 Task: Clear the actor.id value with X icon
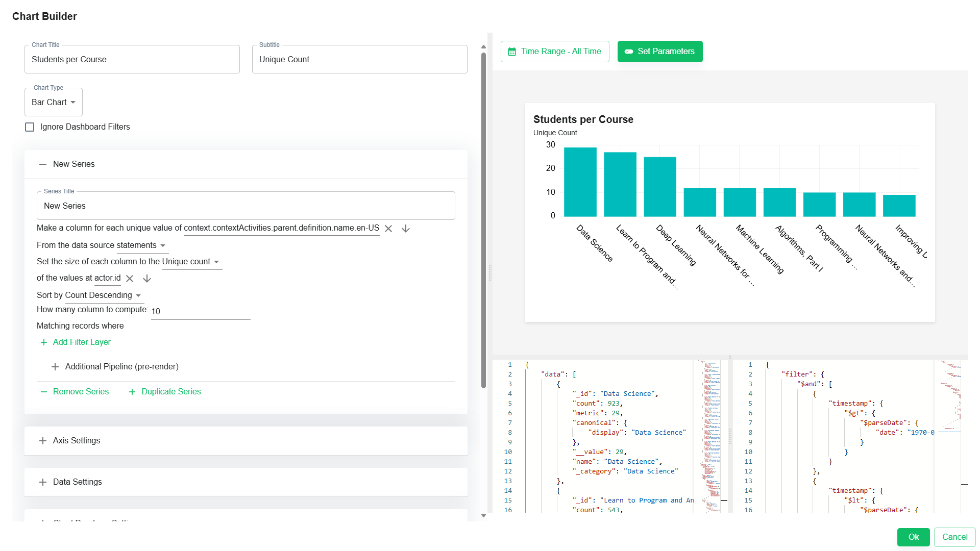pos(130,279)
